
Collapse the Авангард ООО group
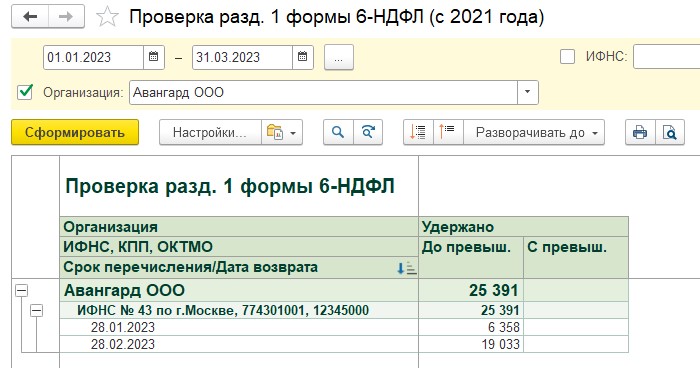point(21,291)
